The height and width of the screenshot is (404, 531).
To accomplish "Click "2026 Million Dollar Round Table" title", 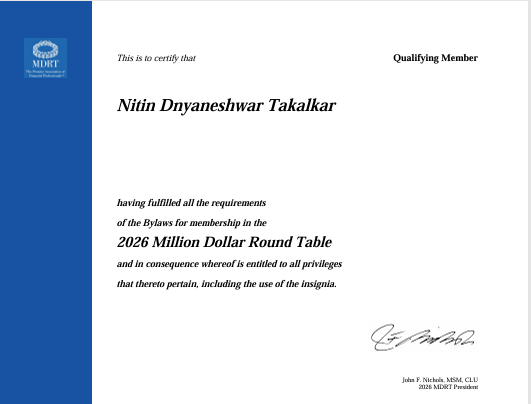I will pos(224,242).
